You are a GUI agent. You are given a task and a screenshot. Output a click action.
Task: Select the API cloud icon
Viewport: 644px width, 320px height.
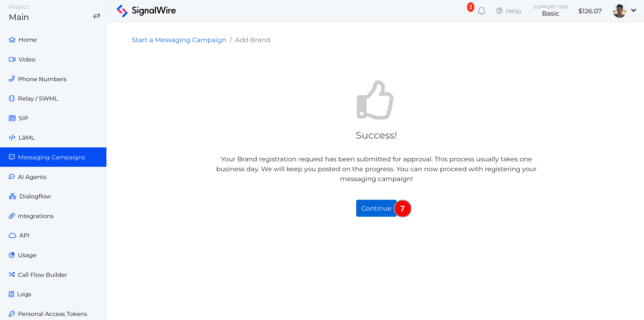[12, 235]
